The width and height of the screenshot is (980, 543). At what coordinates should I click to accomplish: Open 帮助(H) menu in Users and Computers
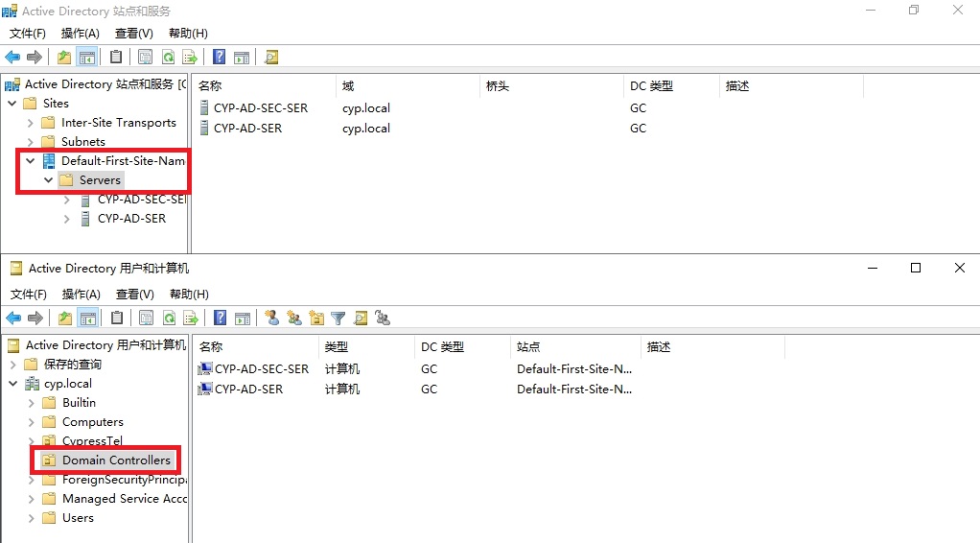tap(189, 294)
